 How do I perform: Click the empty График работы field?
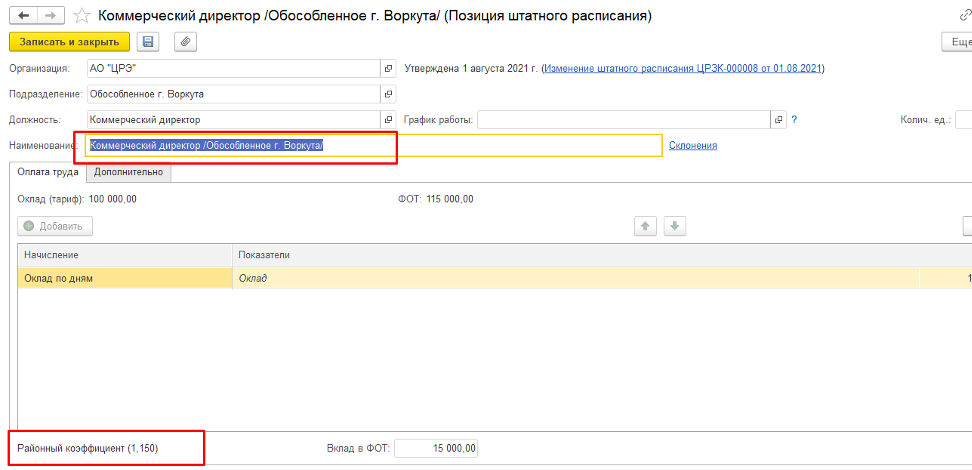point(624,120)
